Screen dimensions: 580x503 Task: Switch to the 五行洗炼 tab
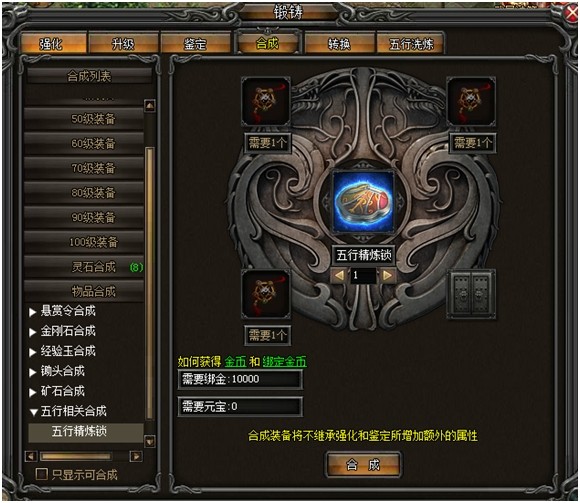[411, 44]
